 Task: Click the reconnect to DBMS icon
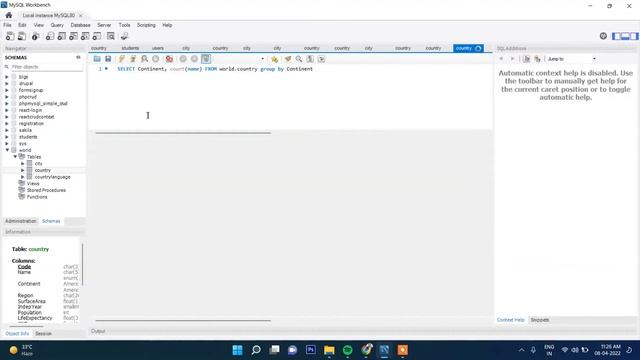coord(124,36)
